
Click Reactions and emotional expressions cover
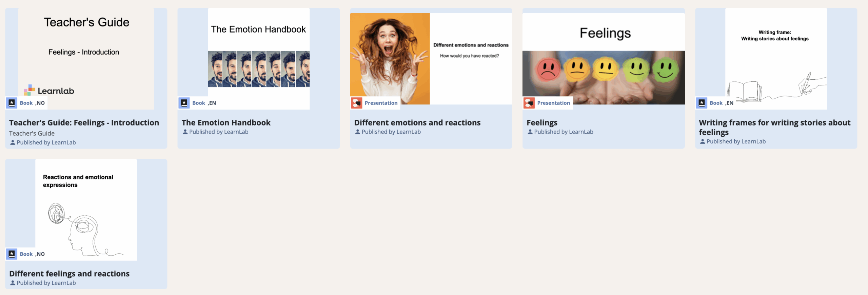[x=86, y=210]
